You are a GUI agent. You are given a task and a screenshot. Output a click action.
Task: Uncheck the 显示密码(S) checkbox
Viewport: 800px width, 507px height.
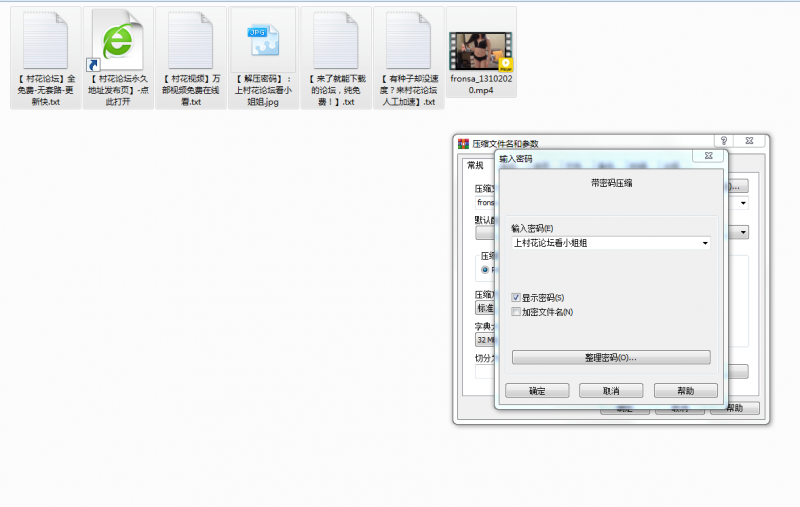coord(516,297)
